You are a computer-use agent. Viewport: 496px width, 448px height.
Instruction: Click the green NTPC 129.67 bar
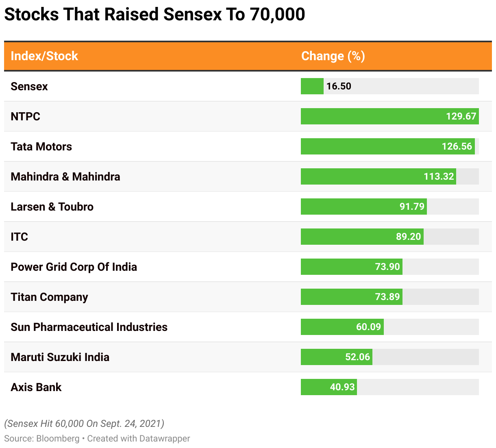(x=389, y=116)
